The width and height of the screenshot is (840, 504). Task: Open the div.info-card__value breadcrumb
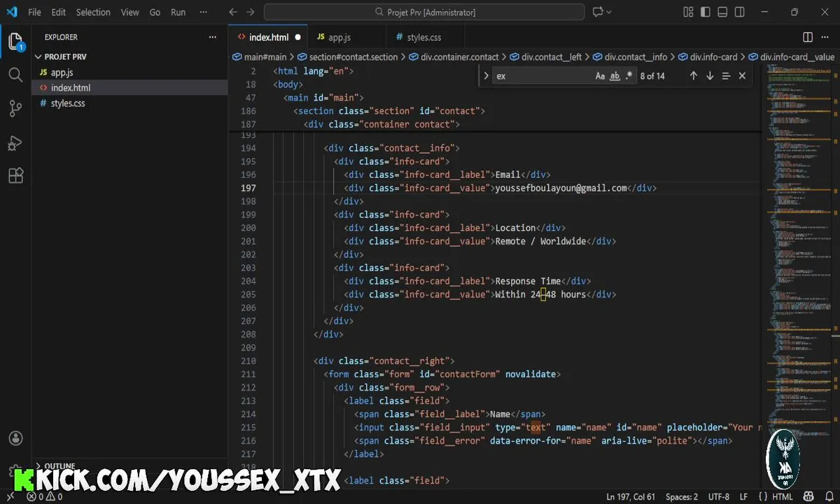[791, 57]
